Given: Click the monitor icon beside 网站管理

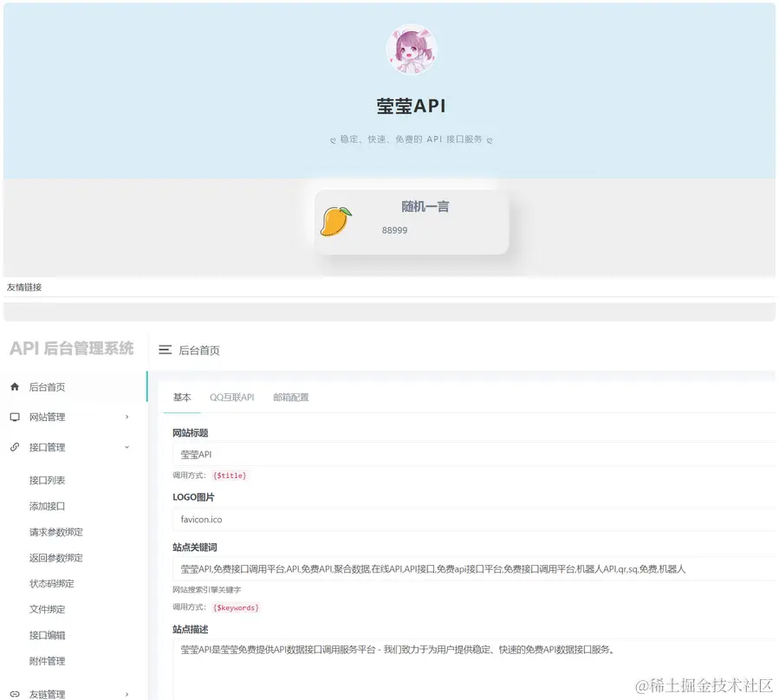Looking at the screenshot, I should pyautogui.click(x=15, y=417).
